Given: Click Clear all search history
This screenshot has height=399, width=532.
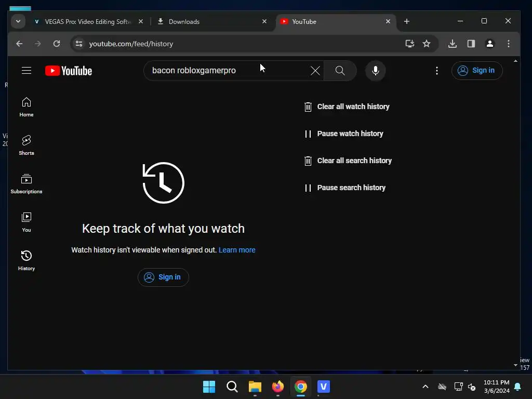Looking at the screenshot, I should 348,161.
